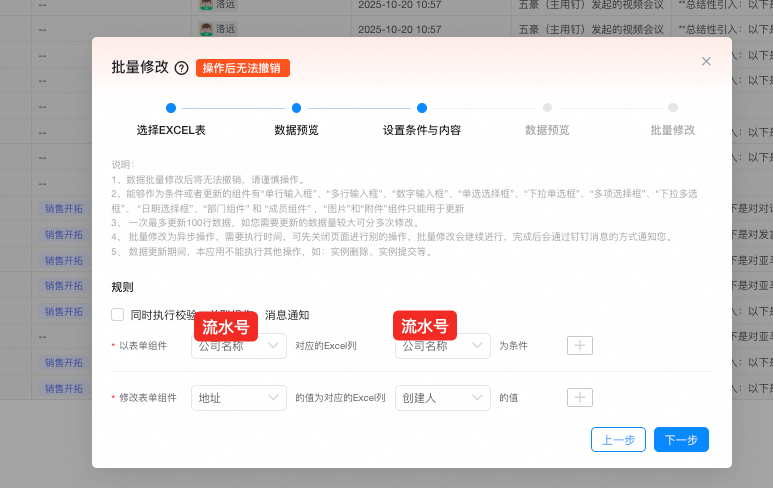Click the help question mark beside 批量修改

[181, 68]
